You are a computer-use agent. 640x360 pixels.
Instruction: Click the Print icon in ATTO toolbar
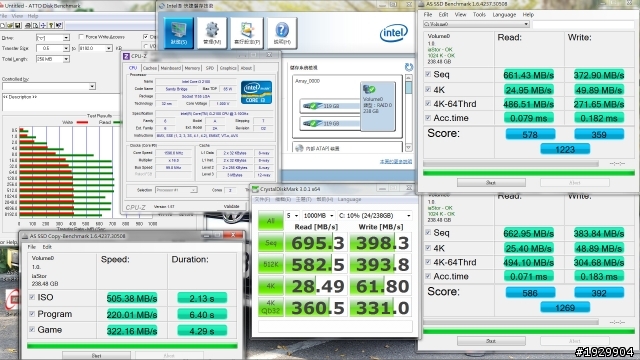pos(28,25)
